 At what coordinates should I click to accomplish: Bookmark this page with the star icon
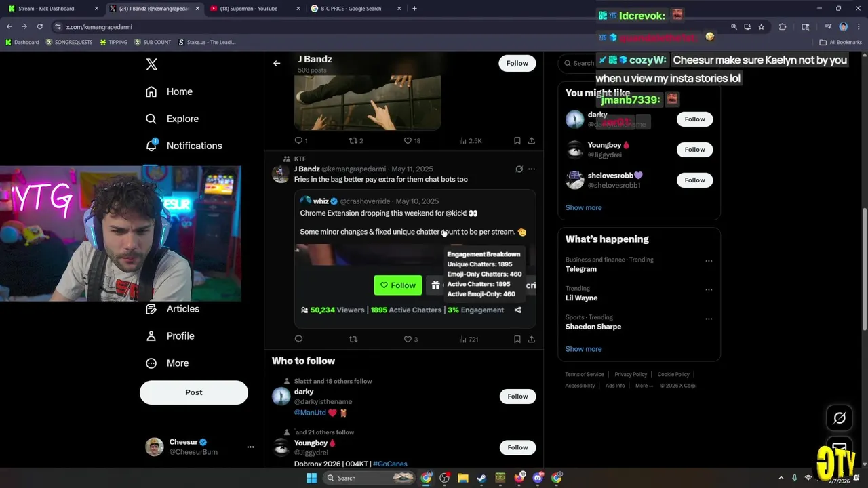point(762,27)
